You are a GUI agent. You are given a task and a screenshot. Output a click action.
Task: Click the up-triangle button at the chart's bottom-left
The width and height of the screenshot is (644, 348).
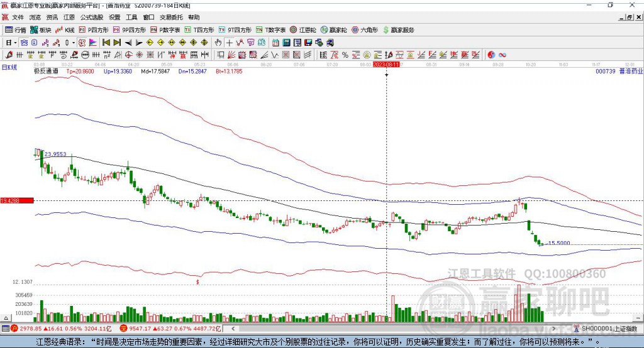[6, 318]
